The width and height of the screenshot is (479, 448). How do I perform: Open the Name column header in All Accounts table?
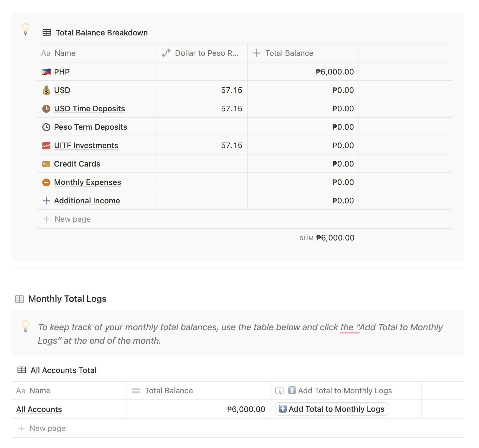pos(69,391)
